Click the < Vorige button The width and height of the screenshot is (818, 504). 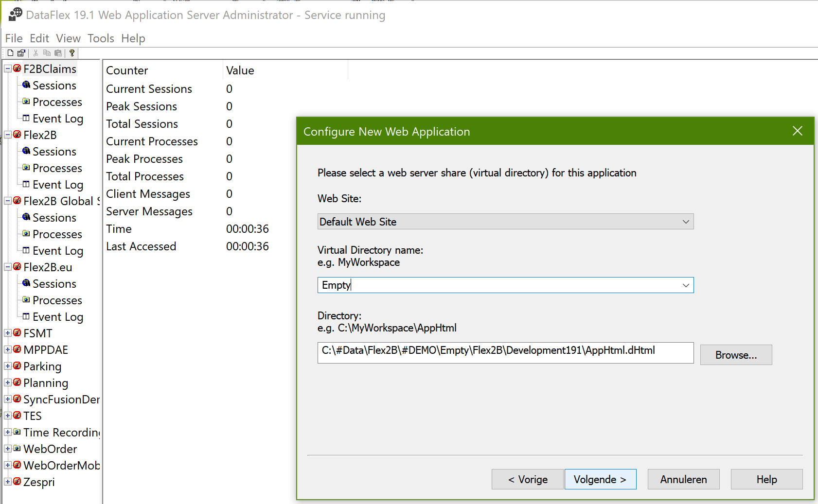point(528,479)
